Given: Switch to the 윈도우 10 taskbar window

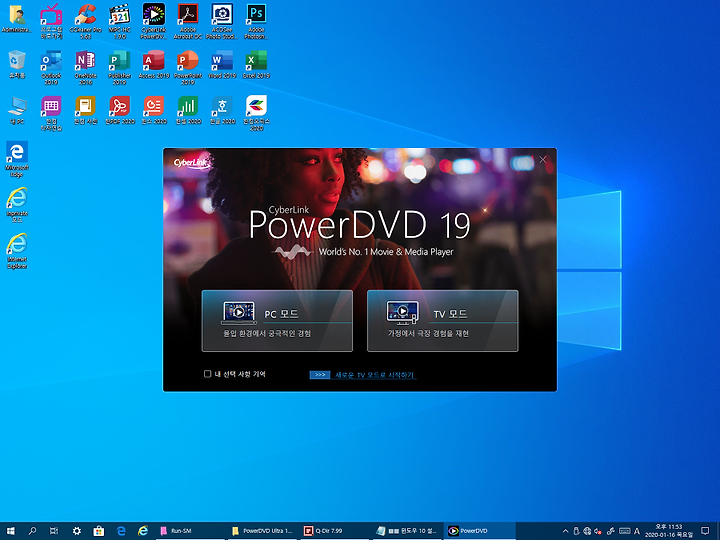Looking at the screenshot, I should click(x=407, y=531).
